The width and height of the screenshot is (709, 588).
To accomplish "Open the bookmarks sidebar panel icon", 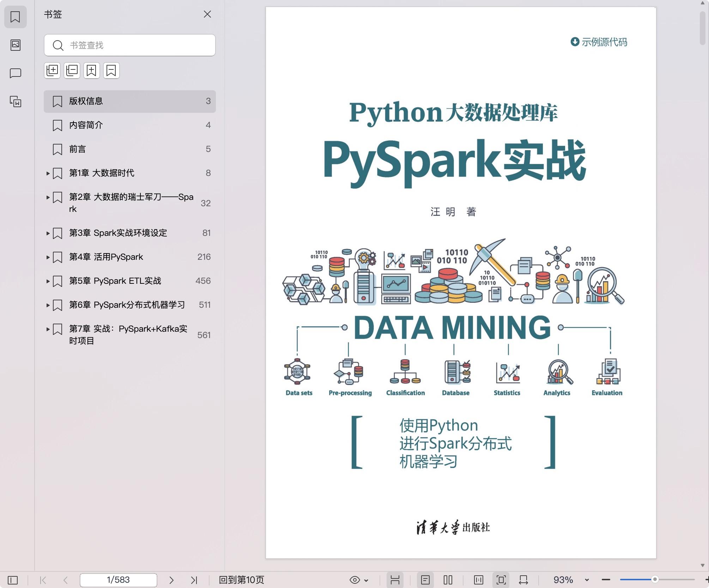I will (x=15, y=17).
